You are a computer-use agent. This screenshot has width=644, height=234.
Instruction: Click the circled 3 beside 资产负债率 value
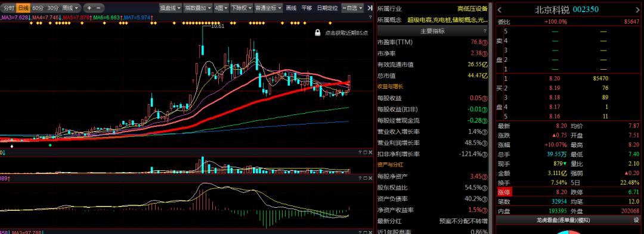coord(485,199)
